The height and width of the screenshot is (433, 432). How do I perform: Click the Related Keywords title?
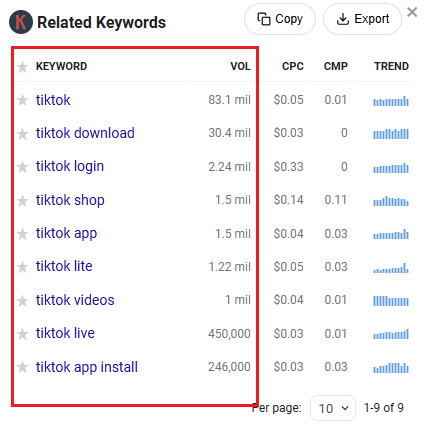[101, 23]
